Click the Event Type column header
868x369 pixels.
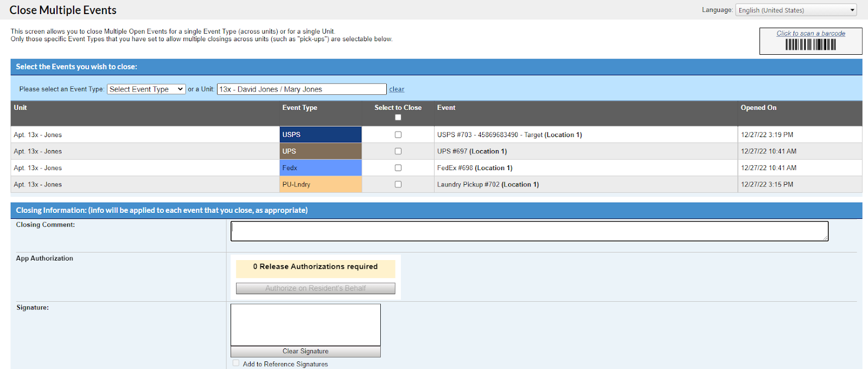299,108
